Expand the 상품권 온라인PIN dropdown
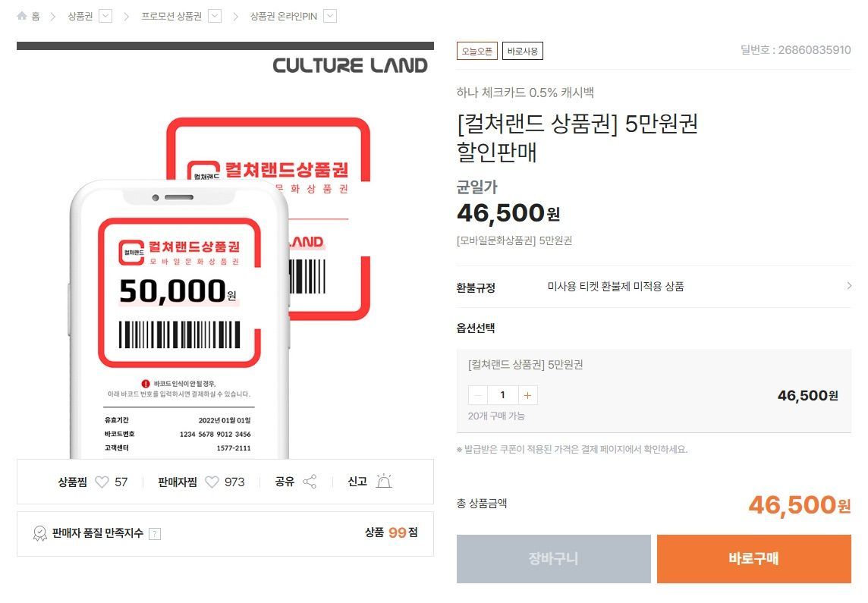This screenshot has height=603, width=868. tap(329, 14)
